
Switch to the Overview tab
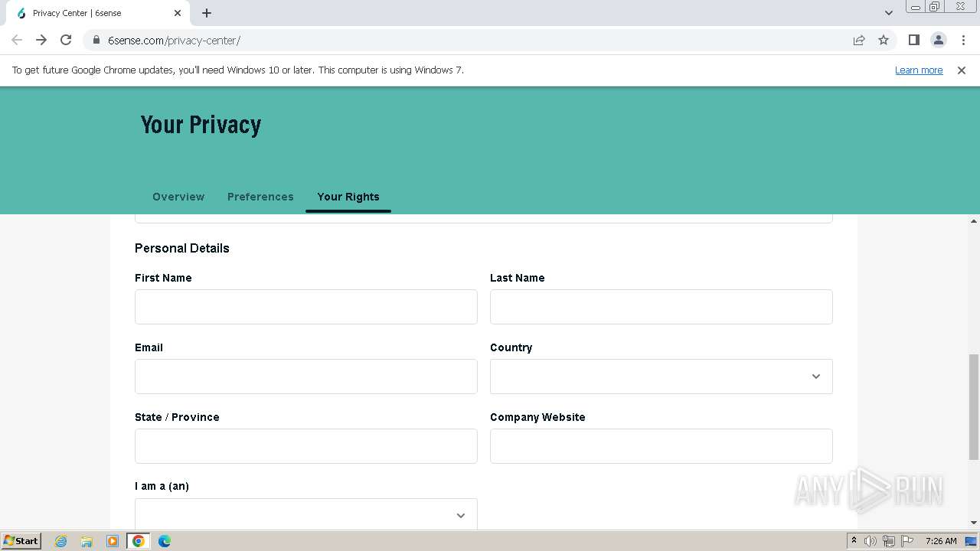[178, 197]
